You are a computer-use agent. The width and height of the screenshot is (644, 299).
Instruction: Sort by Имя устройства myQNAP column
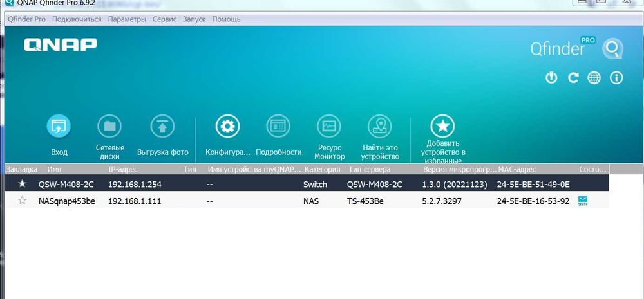(254, 169)
